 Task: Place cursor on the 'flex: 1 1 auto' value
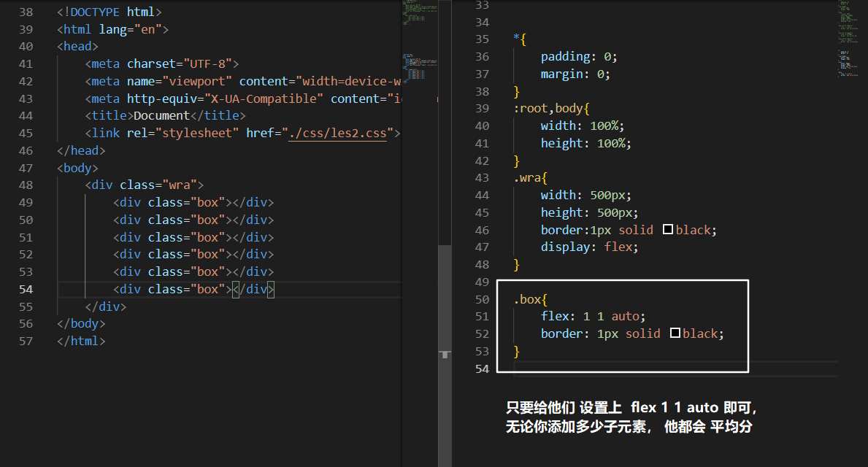pos(614,316)
